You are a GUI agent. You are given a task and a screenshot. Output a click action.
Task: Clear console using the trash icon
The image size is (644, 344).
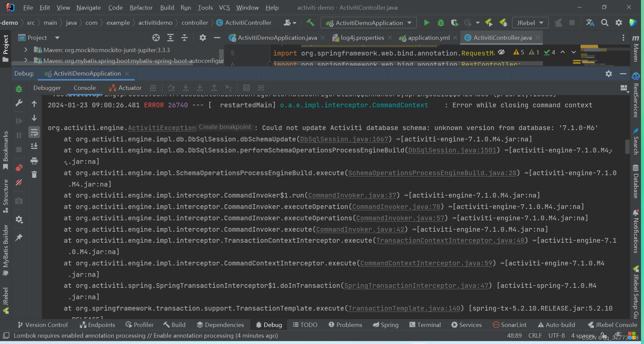click(34, 174)
